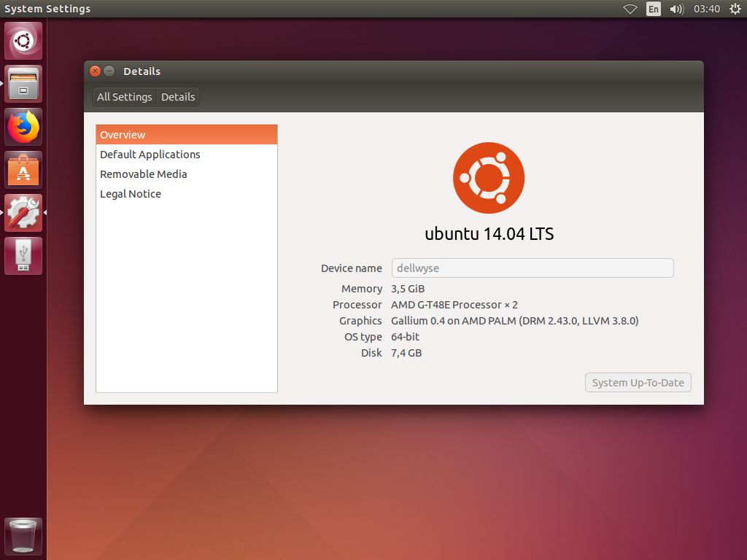The width and height of the screenshot is (747, 560).
Task: Open the sound volume indicator
Action: [676, 9]
